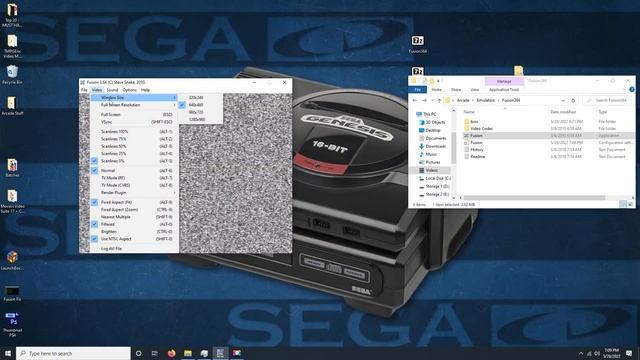Screen dimensions: 640x360
Task: Open recent locations dropdown in Explorer
Action: (432, 100)
